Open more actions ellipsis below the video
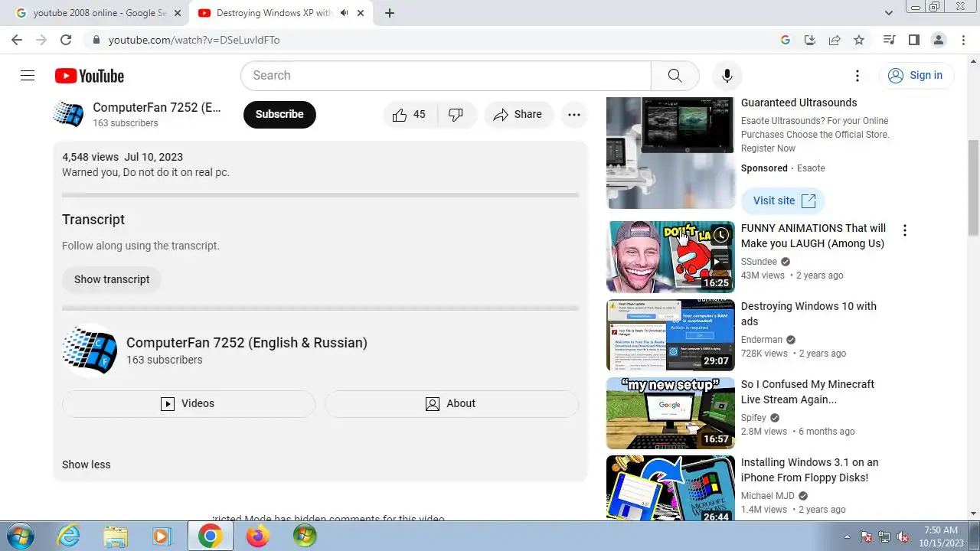 [x=574, y=115]
